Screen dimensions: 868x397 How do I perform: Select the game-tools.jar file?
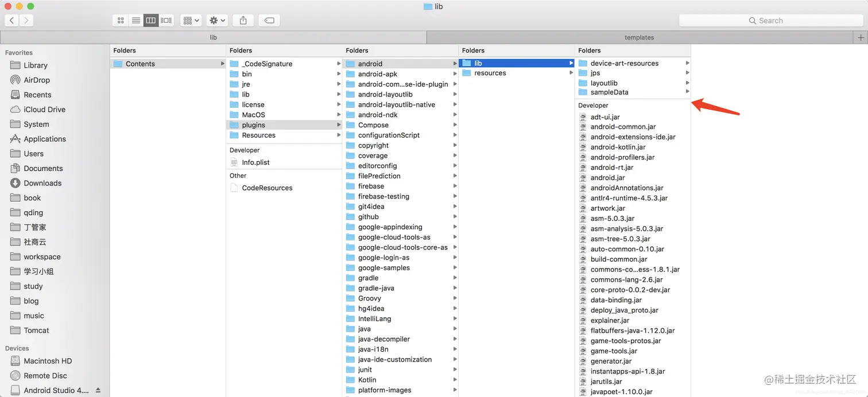click(633, 351)
